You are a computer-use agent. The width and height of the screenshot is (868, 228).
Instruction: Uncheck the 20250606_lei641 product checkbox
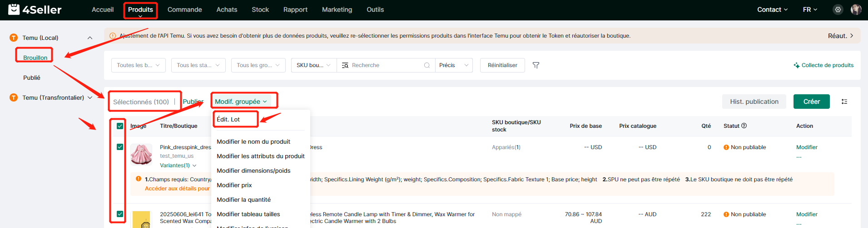(120, 214)
